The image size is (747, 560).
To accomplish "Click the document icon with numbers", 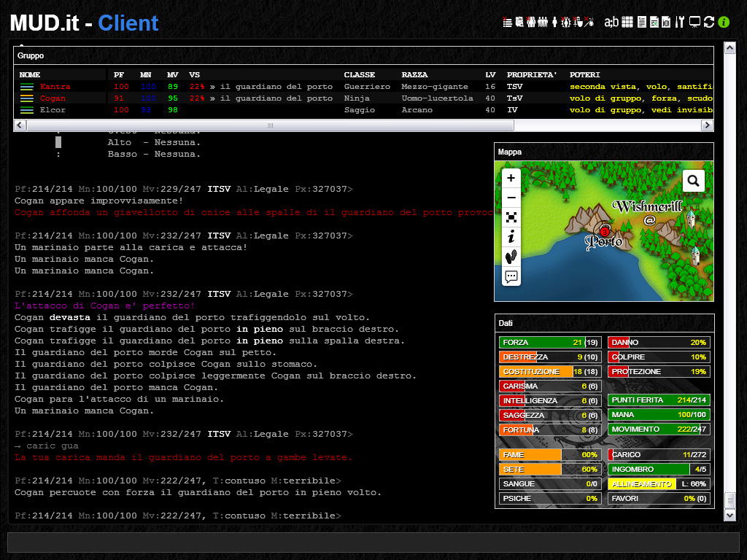I will [x=666, y=22].
